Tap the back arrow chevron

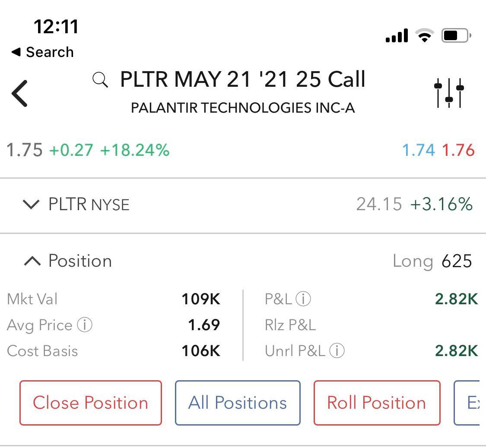(19, 93)
